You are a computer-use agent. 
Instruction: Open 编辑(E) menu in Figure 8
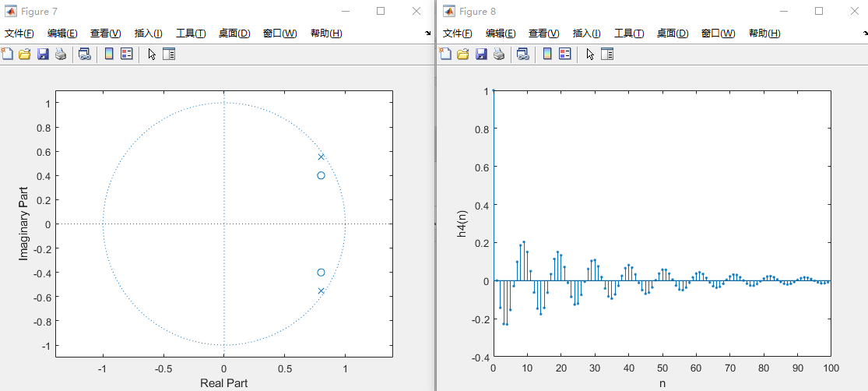(x=501, y=33)
